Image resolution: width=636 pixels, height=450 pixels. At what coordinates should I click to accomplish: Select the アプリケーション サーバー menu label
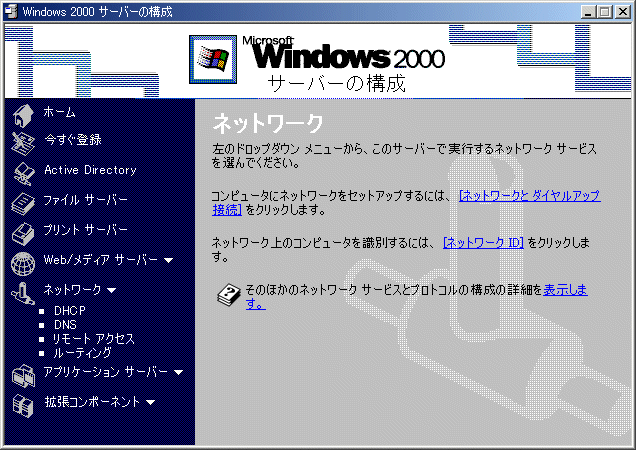105,372
